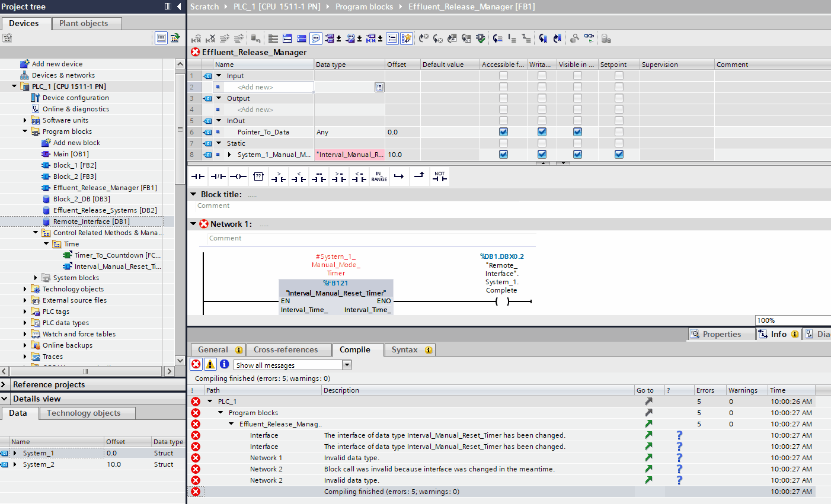Toggle the errors filter icon in Compile

(196, 364)
